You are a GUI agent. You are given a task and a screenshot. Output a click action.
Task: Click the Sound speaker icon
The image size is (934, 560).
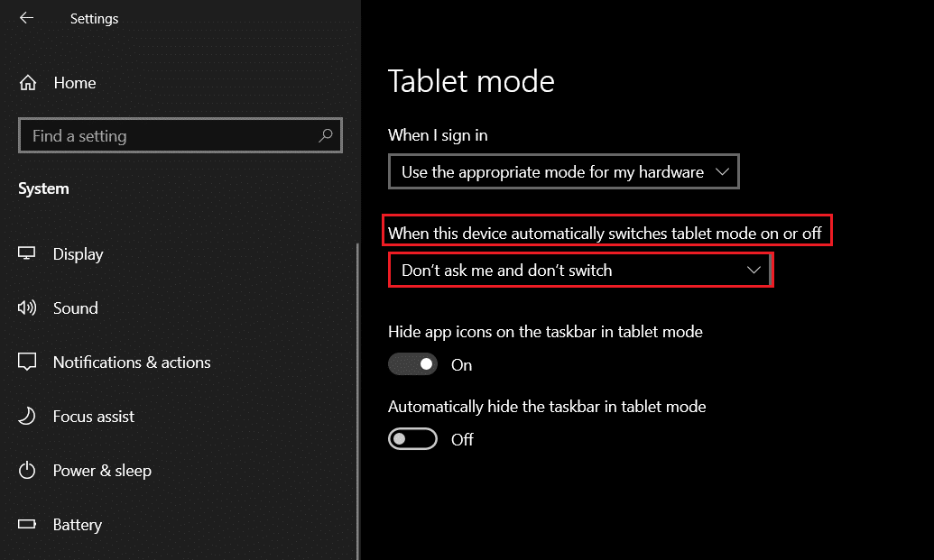[x=27, y=308]
